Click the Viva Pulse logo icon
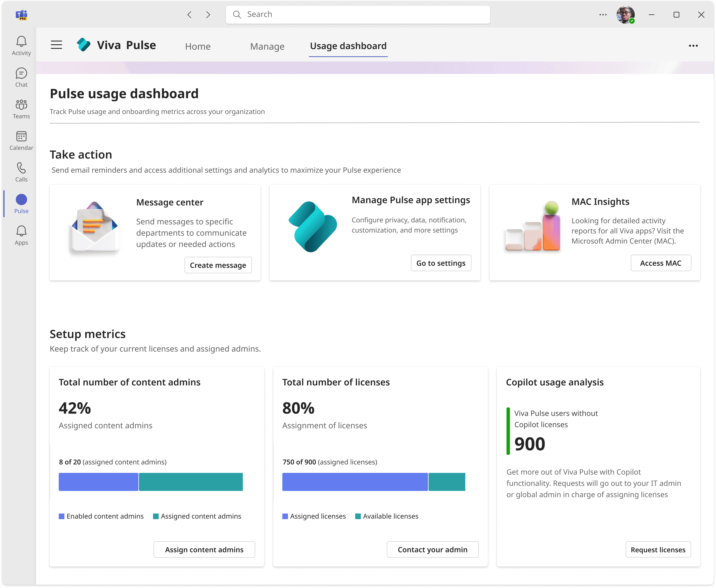The width and height of the screenshot is (716, 588). pyautogui.click(x=83, y=45)
